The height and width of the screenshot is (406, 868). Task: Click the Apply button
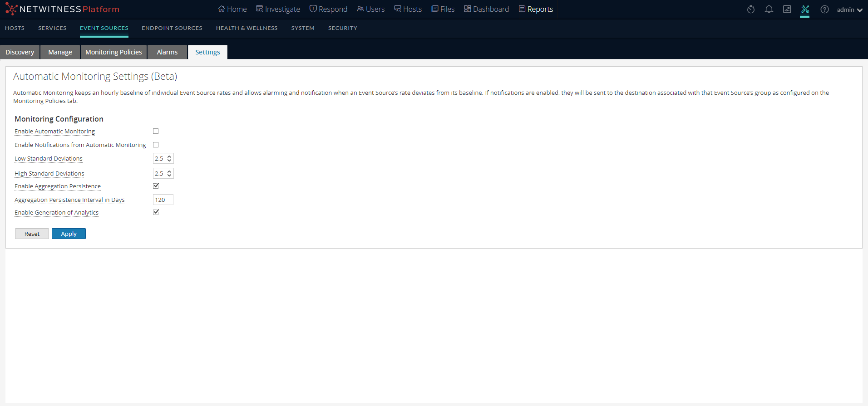pos(69,234)
